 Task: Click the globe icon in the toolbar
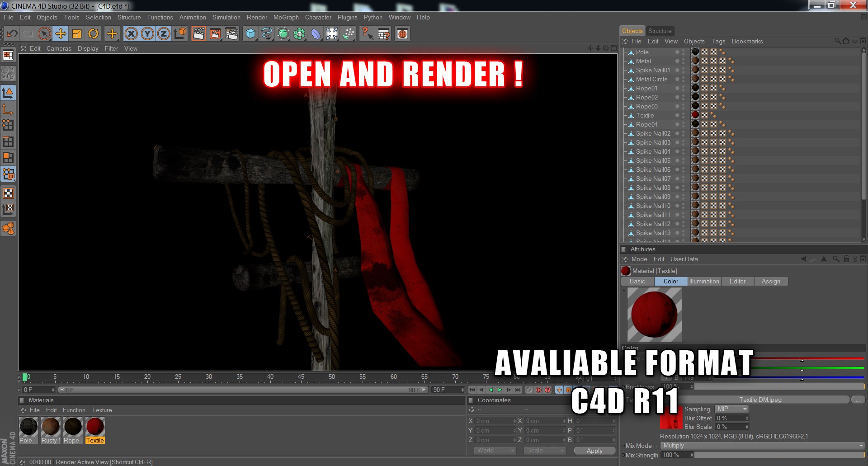(402, 33)
